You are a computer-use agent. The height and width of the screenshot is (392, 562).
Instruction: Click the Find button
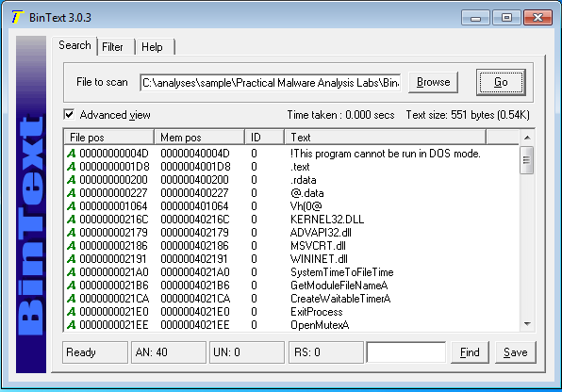coord(470,352)
